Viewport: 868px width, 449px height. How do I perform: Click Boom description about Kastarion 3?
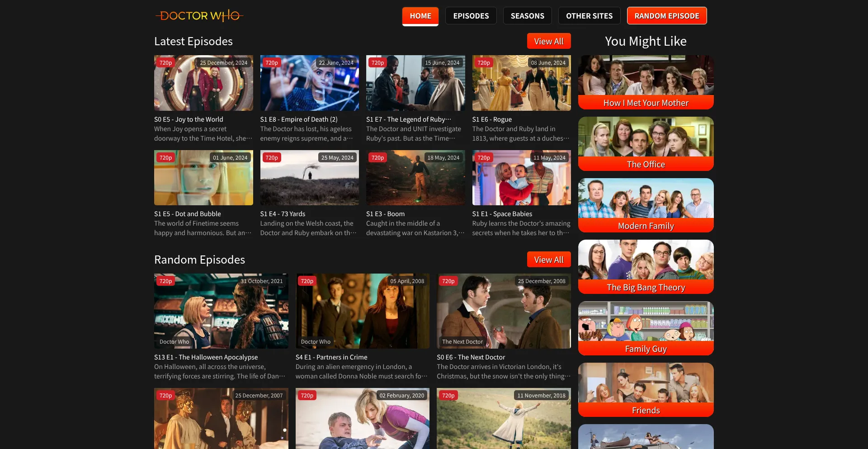tap(415, 228)
